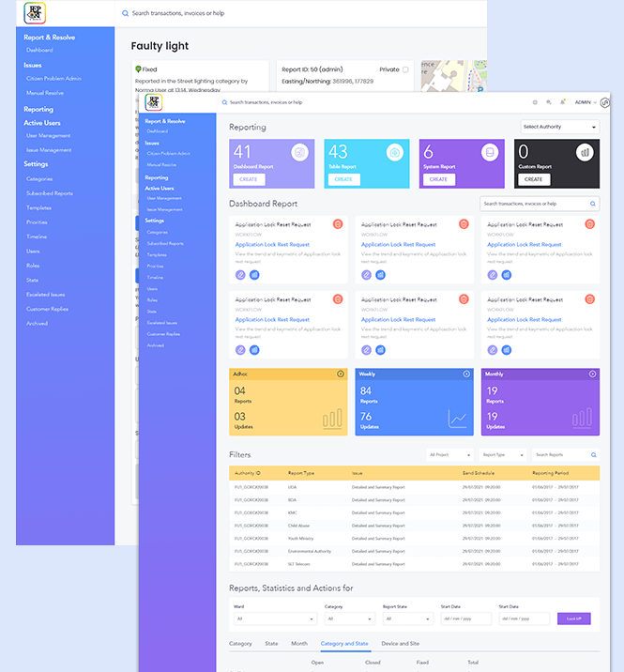
Task: Click the Table Report card icon
Action: 394,152
